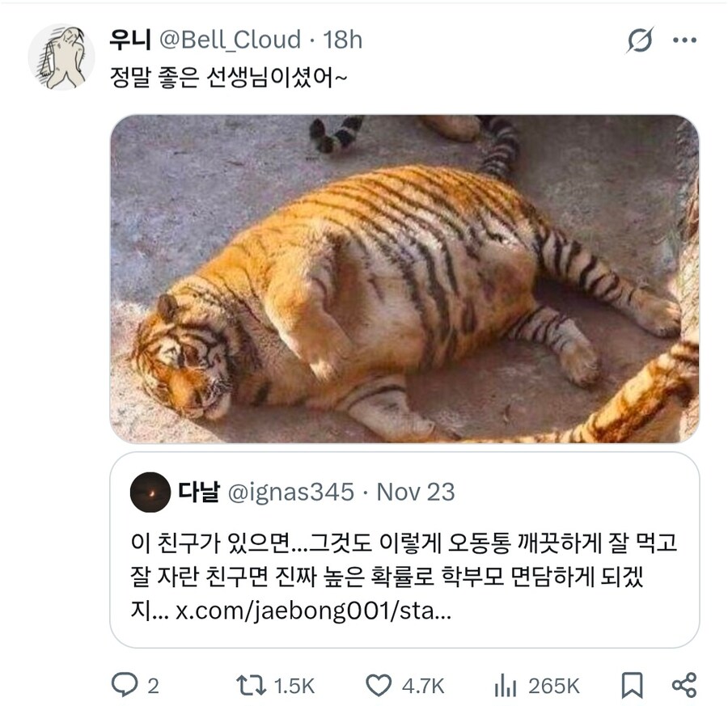Open the Grok slashed-circle icon
The height and width of the screenshot is (706, 728).
click(x=640, y=41)
